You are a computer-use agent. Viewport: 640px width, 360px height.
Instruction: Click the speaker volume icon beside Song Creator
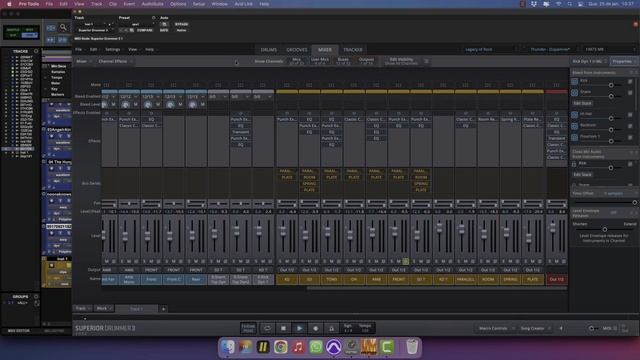click(561, 328)
